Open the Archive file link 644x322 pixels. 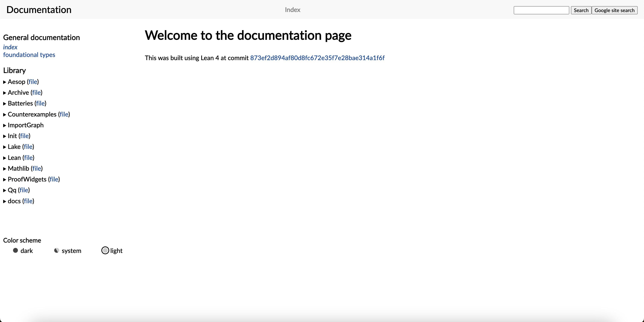(37, 93)
